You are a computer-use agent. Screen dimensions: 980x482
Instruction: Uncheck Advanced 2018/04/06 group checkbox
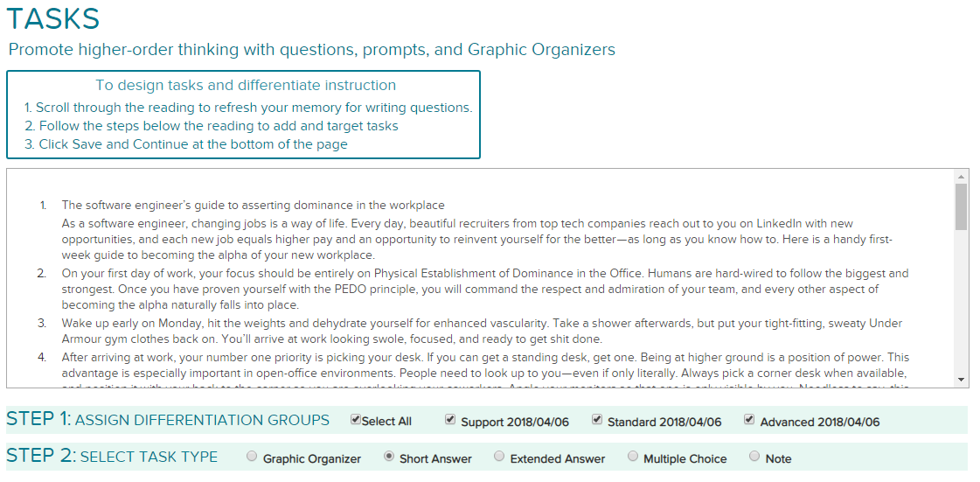point(749,420)
